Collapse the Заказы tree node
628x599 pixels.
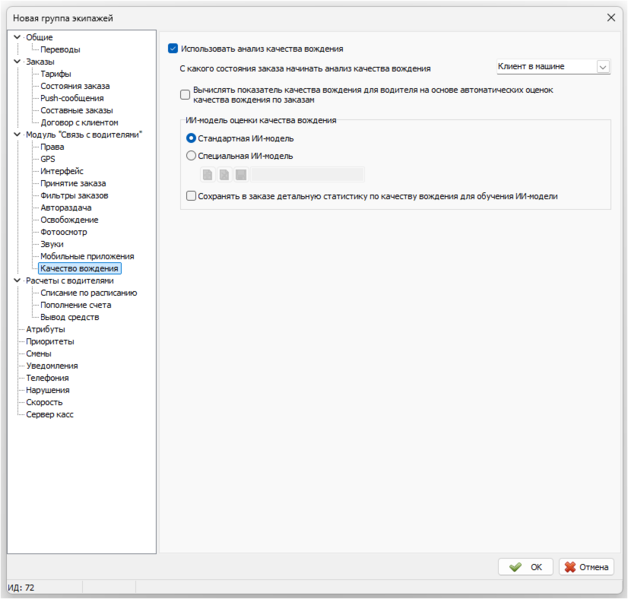point(17,61)
